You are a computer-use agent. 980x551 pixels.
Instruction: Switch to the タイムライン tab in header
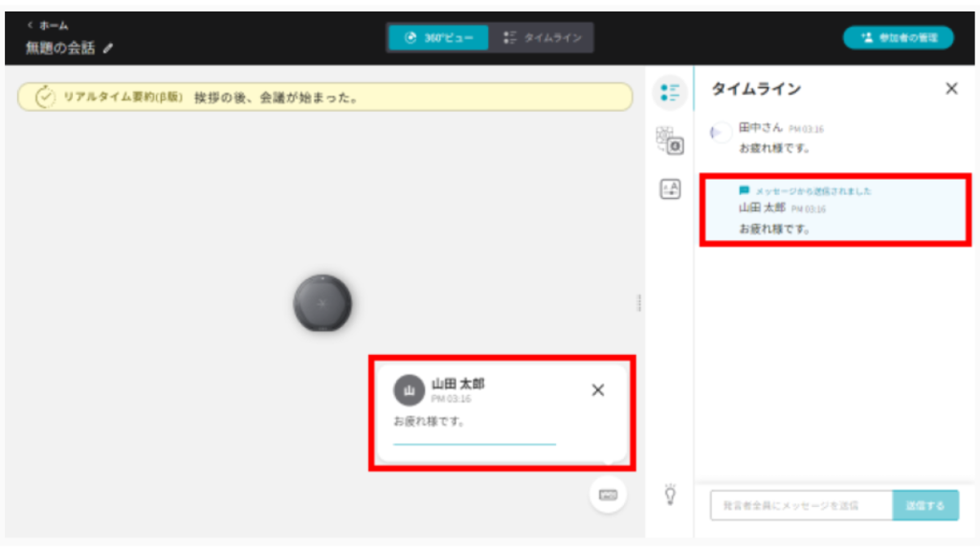coord(543,37)
